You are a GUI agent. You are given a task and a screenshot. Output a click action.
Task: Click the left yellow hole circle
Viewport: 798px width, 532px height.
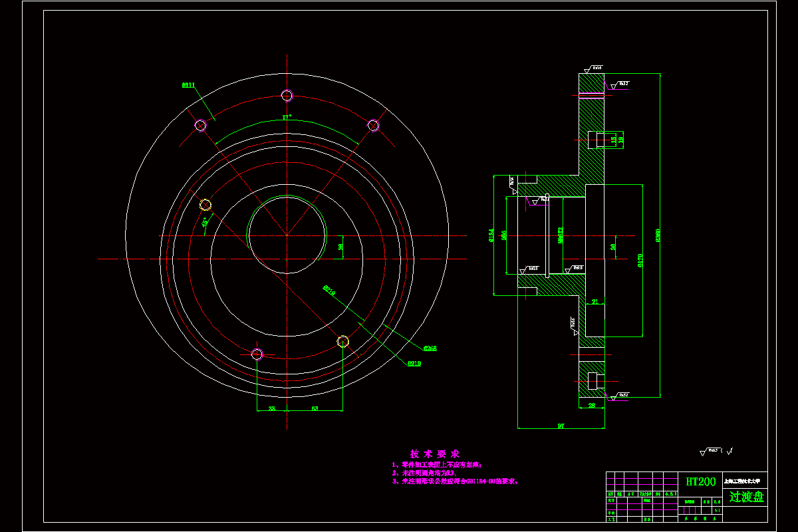pyautogui.click(x=205, y=204)
